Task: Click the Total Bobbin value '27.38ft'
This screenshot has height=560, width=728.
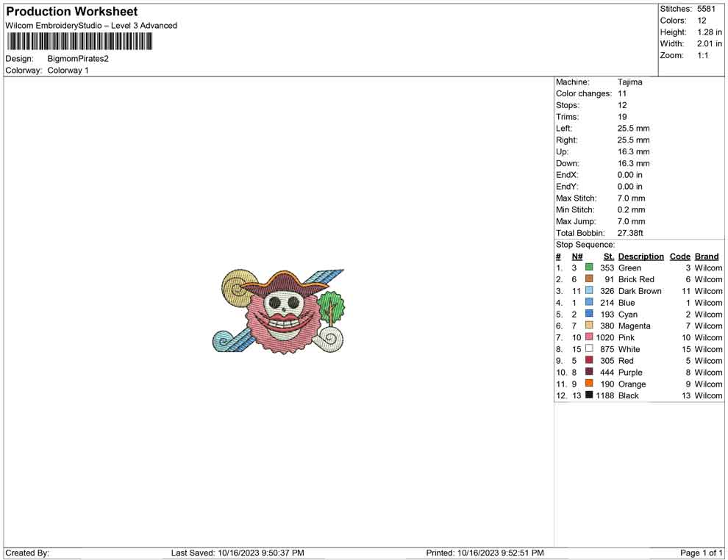Action: (x=630, y=233)
